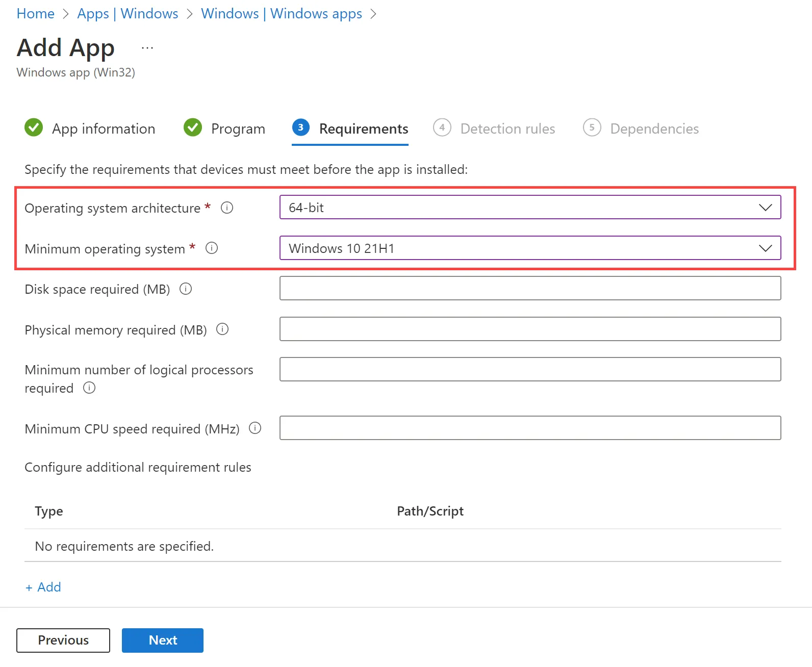
Task: Open Windows | Windows apps breadcrumb
Action: tap(282, 14)
